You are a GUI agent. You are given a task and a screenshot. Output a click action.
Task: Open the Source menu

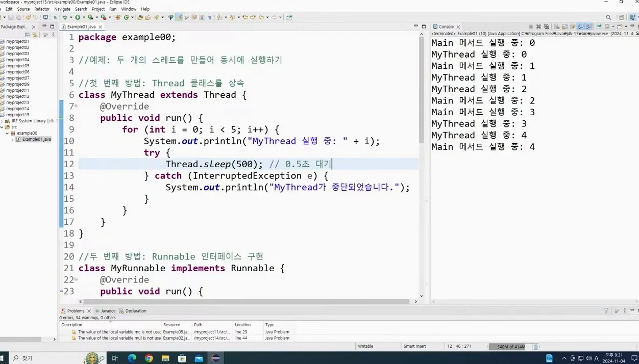(23, 9)
